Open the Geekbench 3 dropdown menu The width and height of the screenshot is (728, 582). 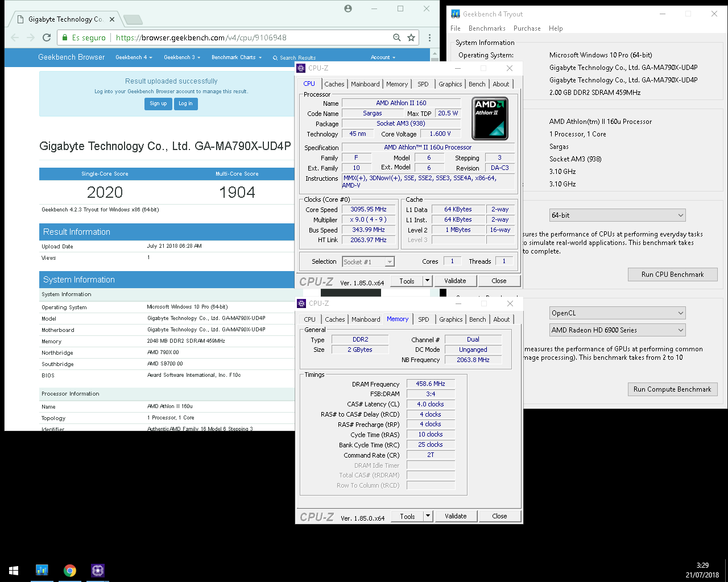pos(182,57)
